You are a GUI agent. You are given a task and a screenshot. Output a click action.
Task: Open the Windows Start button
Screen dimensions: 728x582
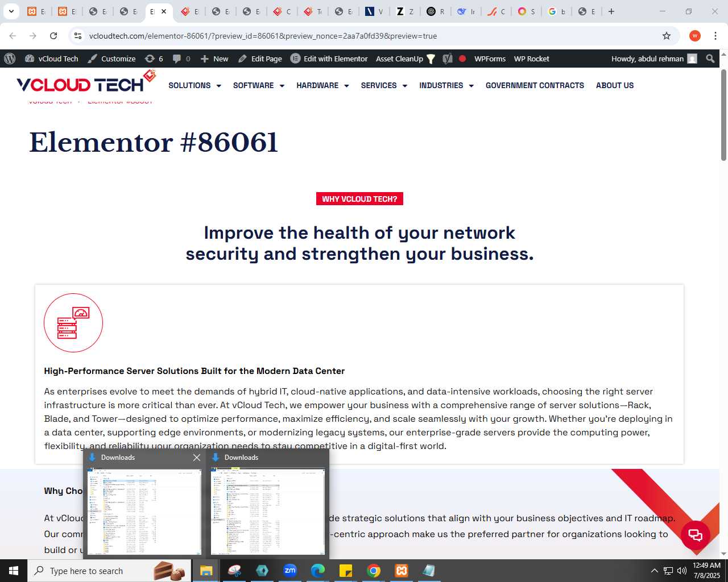click(x=14, y=571)
